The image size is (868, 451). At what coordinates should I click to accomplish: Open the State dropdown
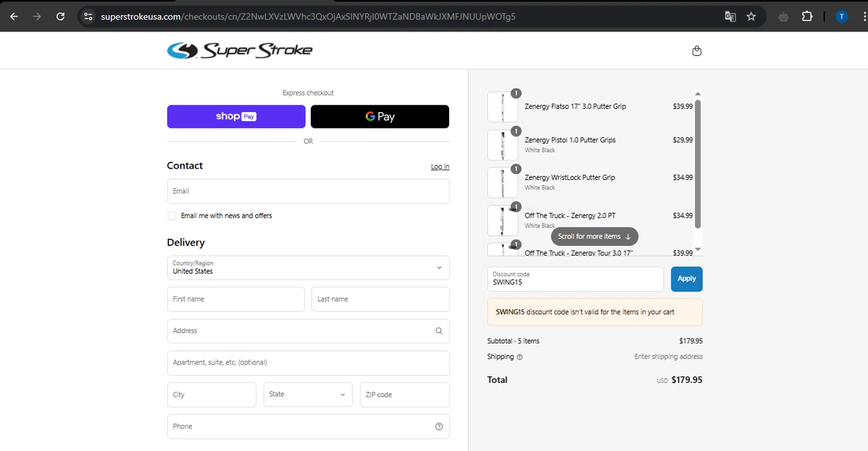point(308,394)
